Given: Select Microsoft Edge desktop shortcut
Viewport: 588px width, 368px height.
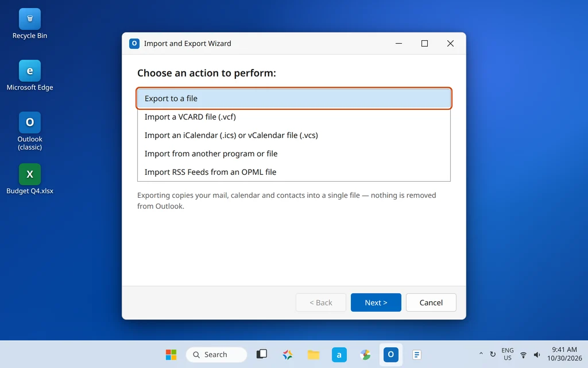Looking at the screenshot, I should (30, 75).
